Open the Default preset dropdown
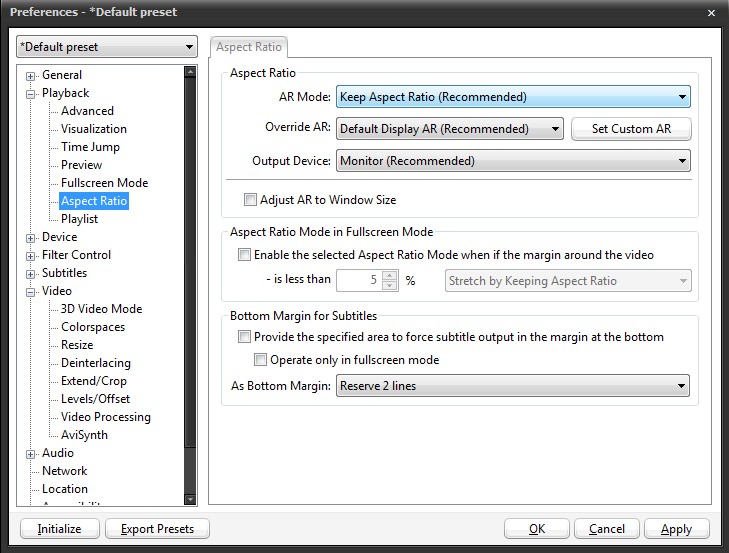Image resolution: width=729 pixels, height=553 pixels. 107,47
